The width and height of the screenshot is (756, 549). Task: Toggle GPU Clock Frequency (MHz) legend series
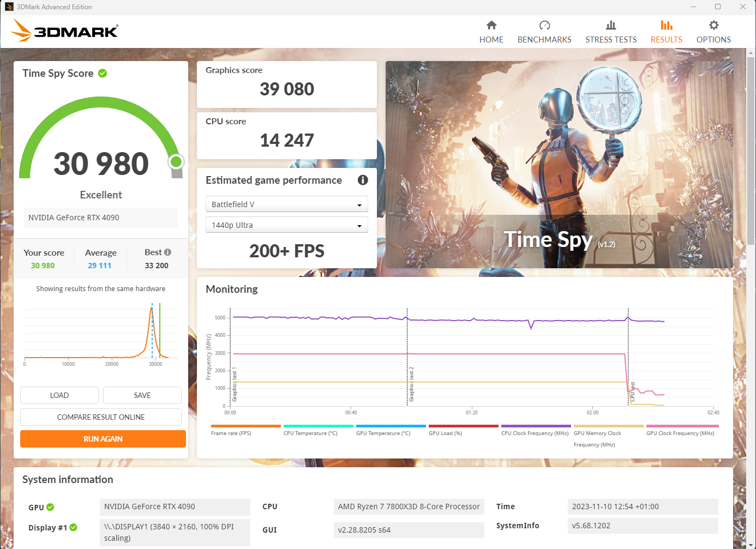click(x=682, y=431)
